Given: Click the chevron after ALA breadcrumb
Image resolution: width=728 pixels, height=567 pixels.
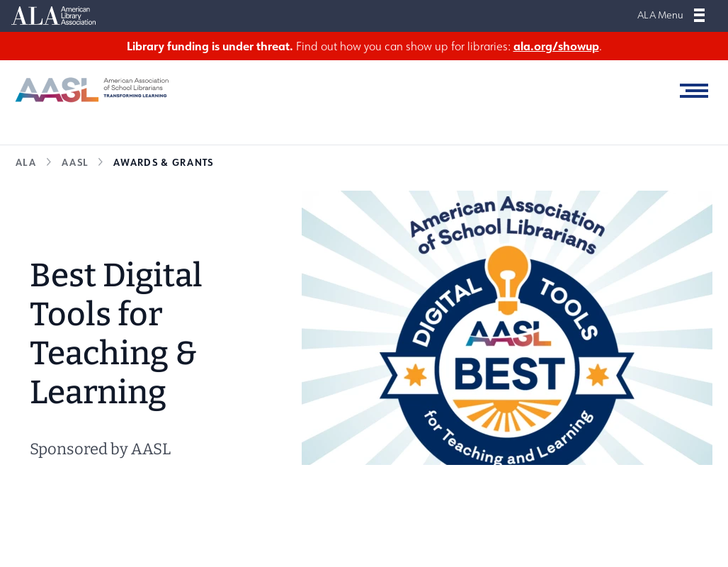Looking at the screenshot, I should (x=49, y=162).
